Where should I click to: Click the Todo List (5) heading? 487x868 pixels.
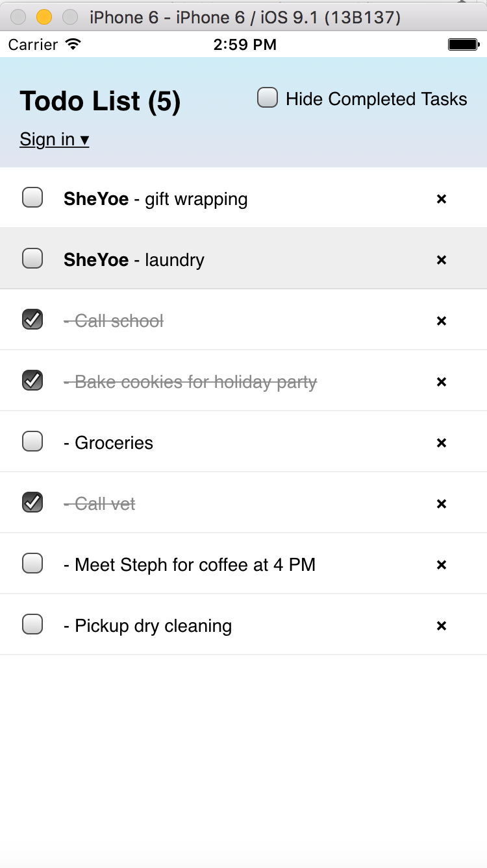tap(100, 101)
